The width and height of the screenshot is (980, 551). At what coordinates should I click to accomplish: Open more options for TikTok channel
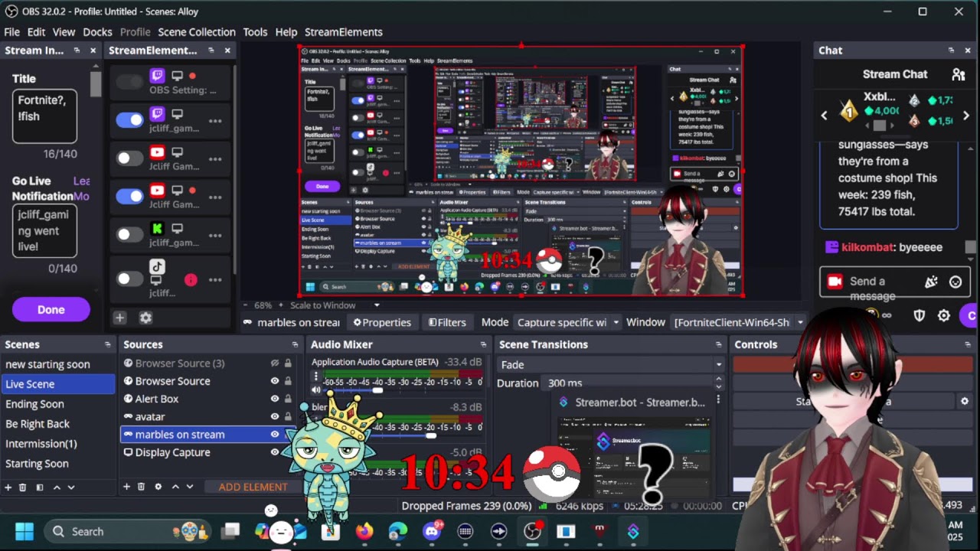point(215,279)
